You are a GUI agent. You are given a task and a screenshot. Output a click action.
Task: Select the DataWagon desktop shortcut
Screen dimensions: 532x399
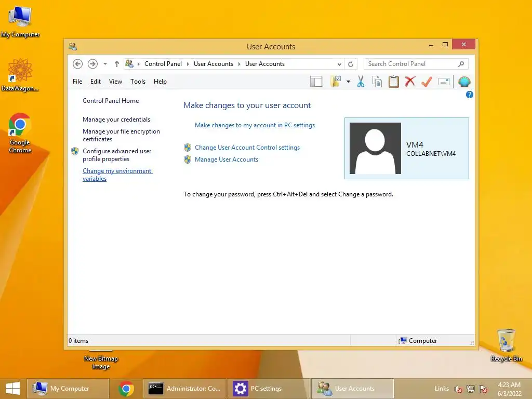point(20,75)
